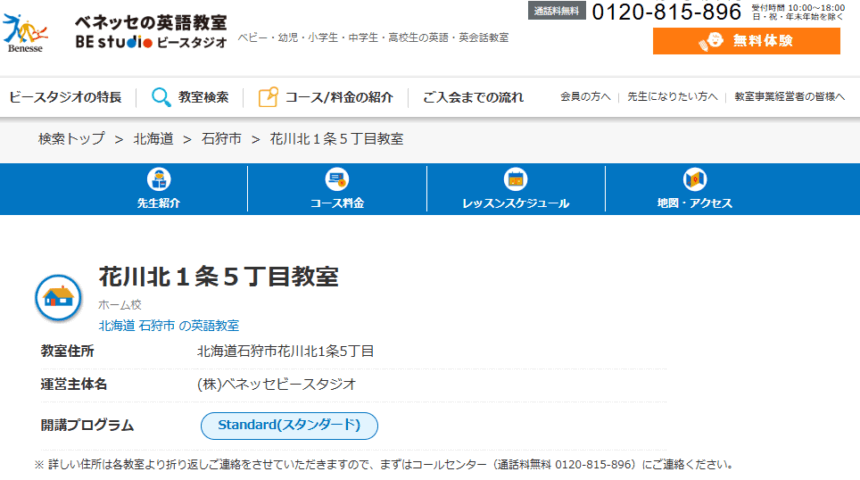Open 教室検索 menu item
The height and width of the screenshot is (480, 860).
(203, 97)
